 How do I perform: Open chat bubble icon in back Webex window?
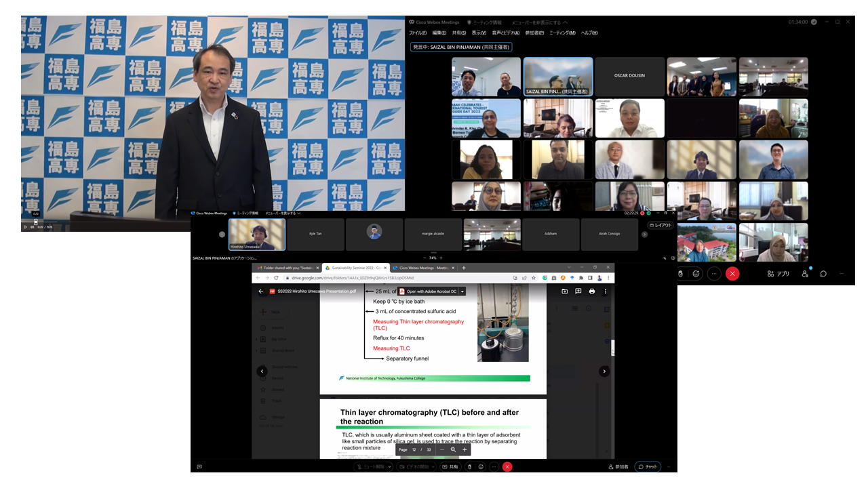pyautogui.click(x=823, y=274)
